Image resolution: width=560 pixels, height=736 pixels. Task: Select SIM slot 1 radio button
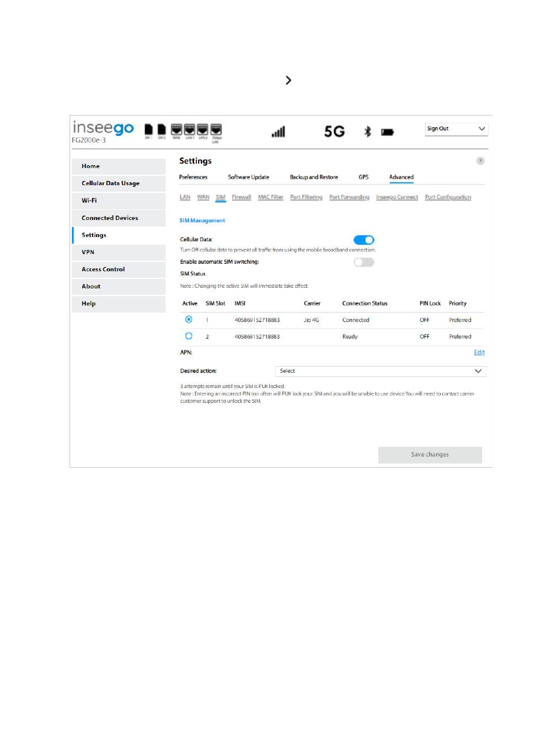point(189,319)
